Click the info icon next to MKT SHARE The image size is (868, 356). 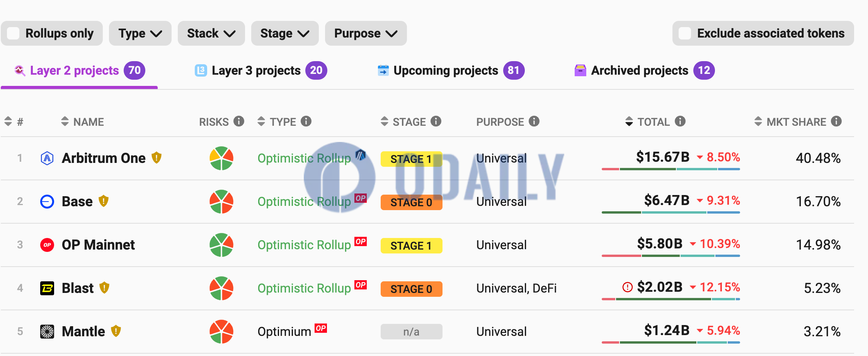[x=836, y=122]
